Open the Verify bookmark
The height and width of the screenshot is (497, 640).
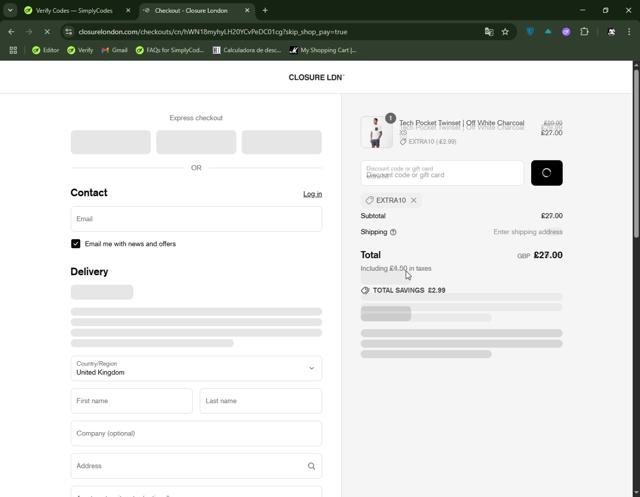80,50
